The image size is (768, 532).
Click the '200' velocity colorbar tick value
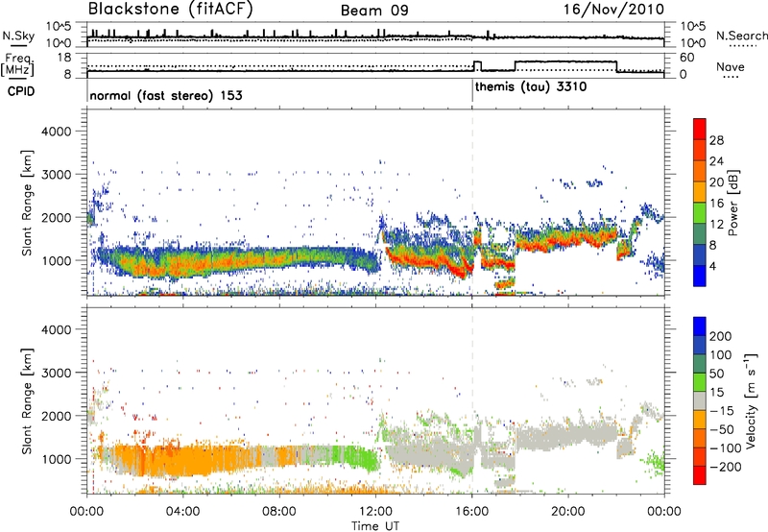(x=720, y=336)
